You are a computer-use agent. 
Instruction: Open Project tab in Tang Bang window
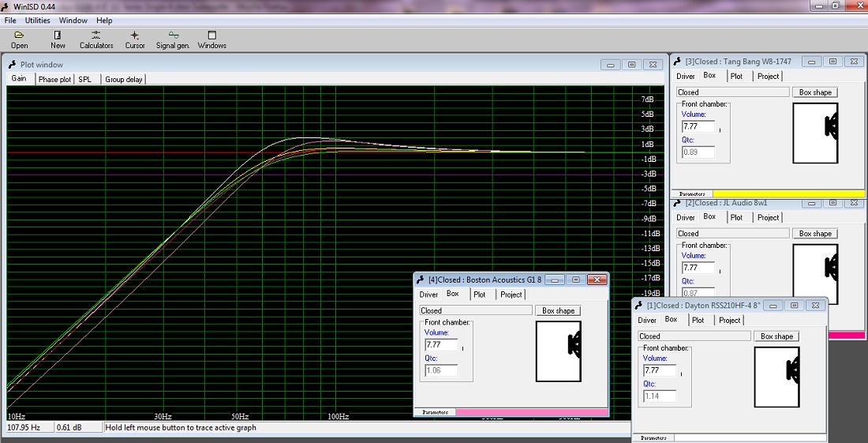click(x=768, y=77)
